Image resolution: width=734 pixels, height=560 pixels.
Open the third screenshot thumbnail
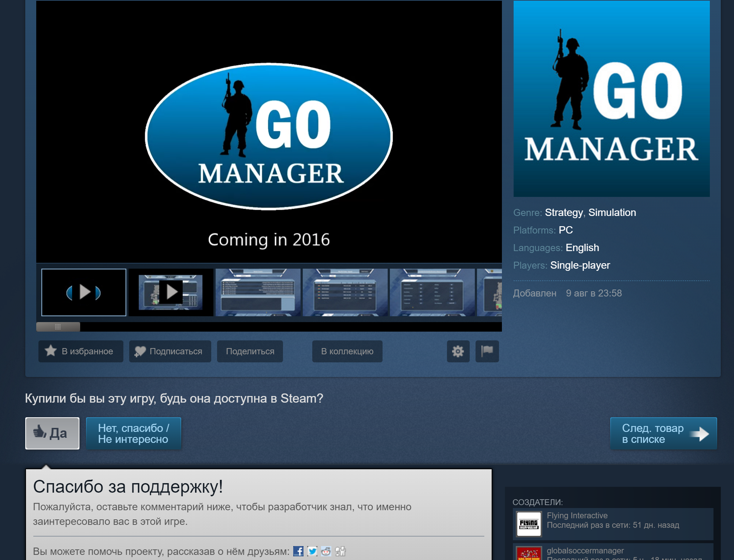[x=258, y=292]
